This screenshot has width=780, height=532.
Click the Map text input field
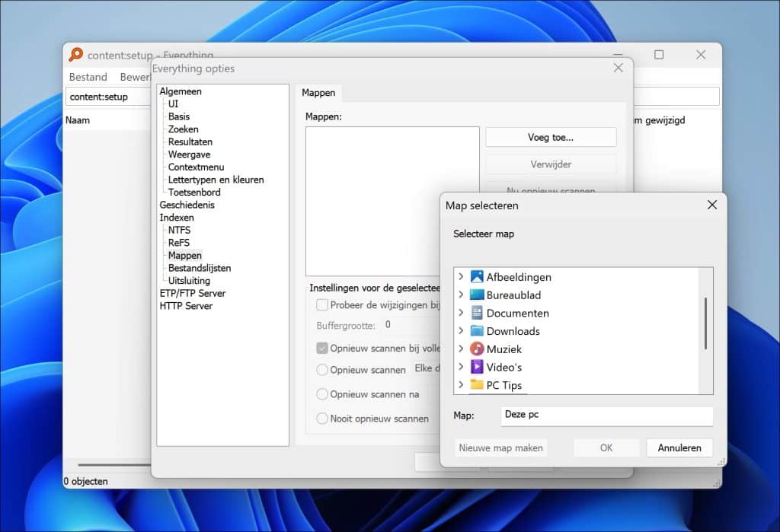606,416
